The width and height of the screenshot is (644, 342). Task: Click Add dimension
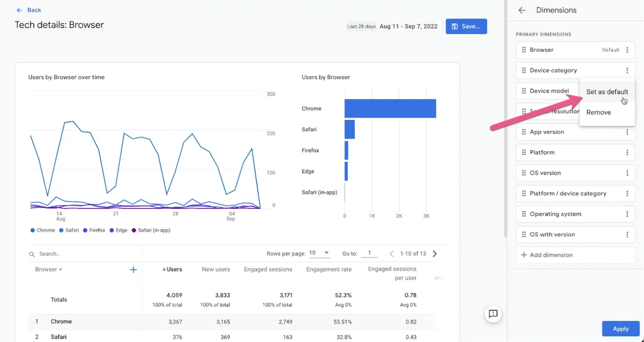pyautogui.click(x=576, y=255)
